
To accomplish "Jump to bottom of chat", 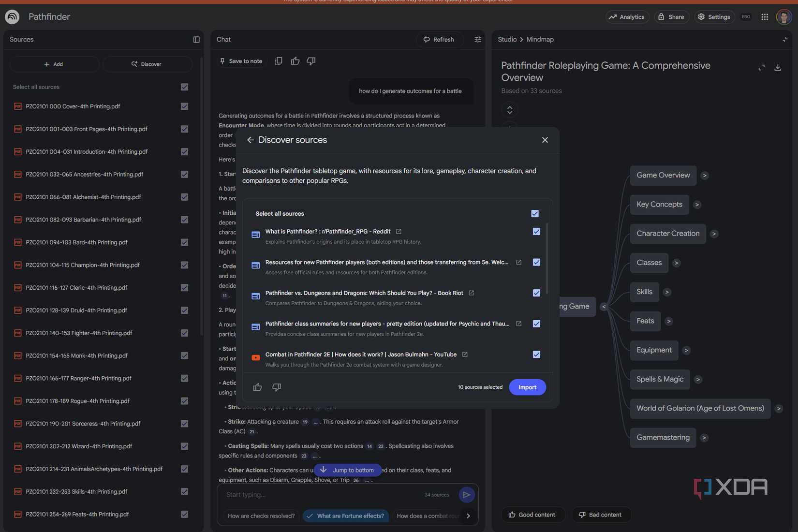I will pos(348,470).
